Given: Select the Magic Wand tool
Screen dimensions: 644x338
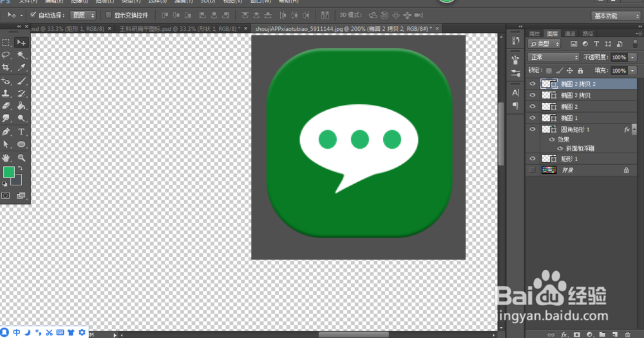Looking at the screenshot, I should (x=21, y=55).
